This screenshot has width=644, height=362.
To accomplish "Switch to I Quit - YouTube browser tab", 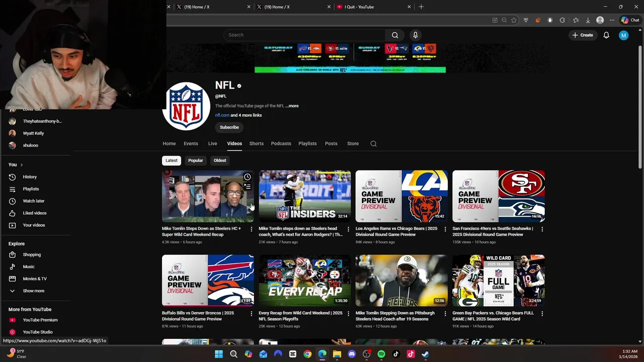I will pos(373,7).
